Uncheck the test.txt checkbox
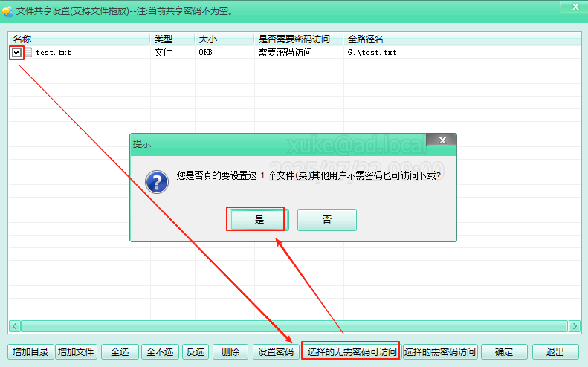 click(x=16, y=53)
